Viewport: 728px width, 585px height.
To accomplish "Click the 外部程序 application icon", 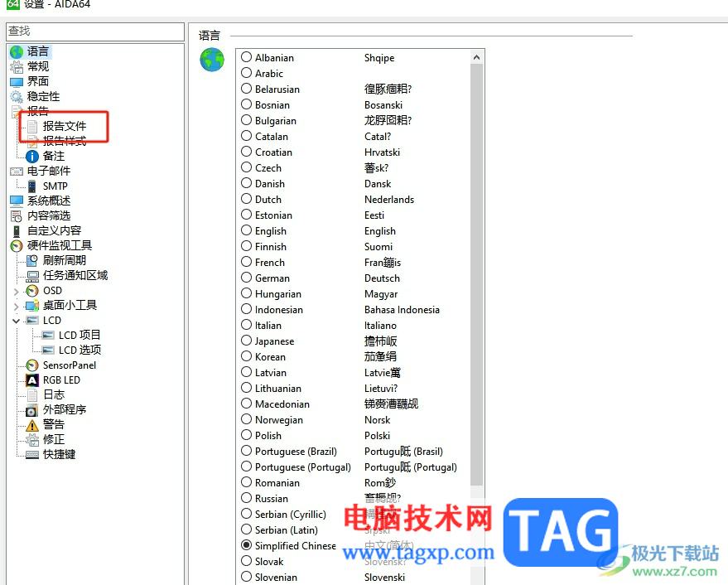I will tap(32, 410).
